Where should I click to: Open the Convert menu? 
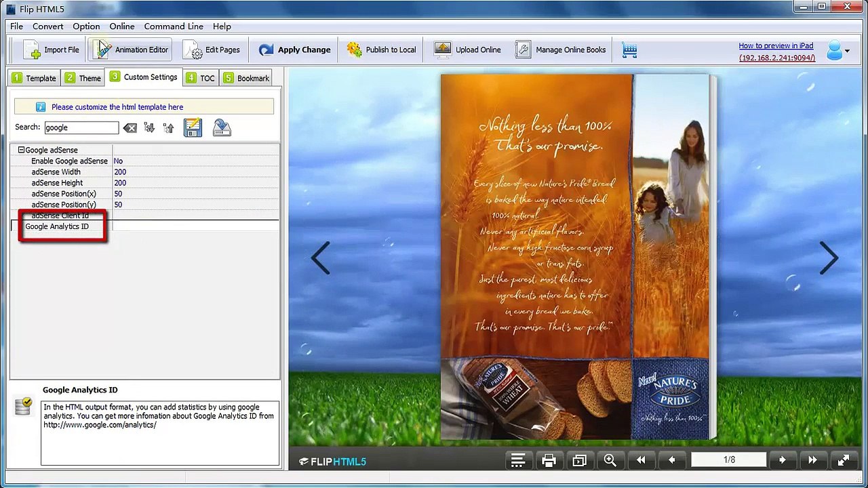coord(47,26)
